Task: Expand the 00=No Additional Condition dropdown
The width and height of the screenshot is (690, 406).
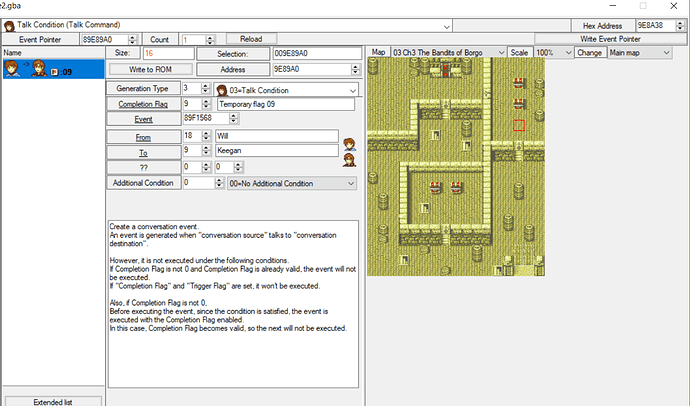Action: click(351, 183)
